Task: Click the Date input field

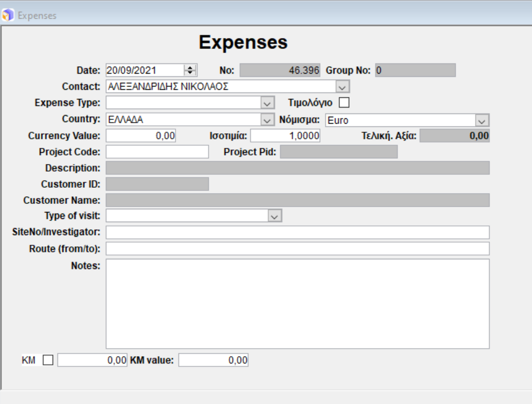Action: (144, 70)
